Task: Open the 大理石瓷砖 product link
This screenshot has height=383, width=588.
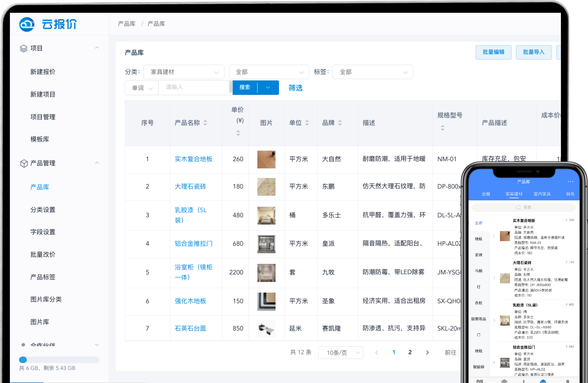Action: pyautogui.click(x=190, y=187)
